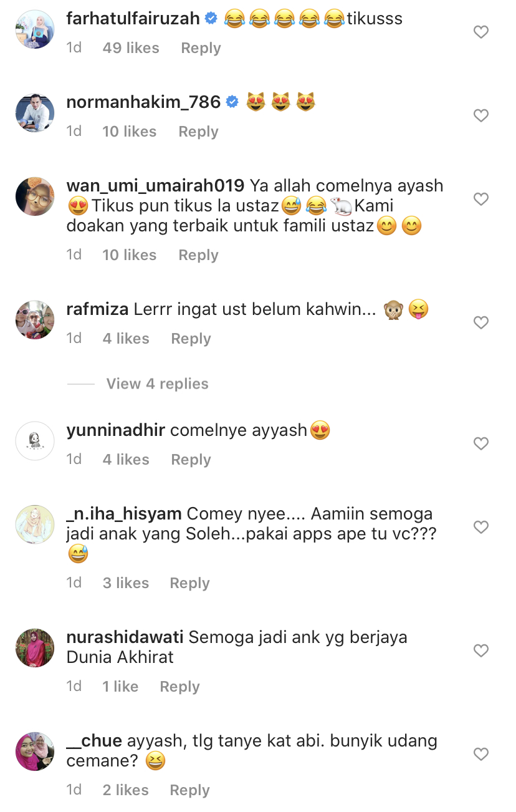Open normanhakim_786 avatar
The image size is (516, 812).
tap(35, 113)
